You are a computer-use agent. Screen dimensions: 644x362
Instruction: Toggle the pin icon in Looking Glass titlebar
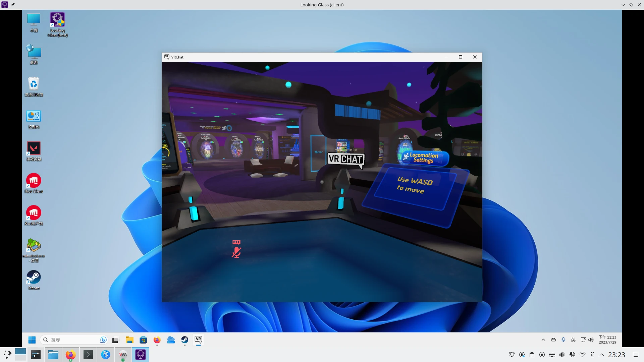click(x=13, y=5)
